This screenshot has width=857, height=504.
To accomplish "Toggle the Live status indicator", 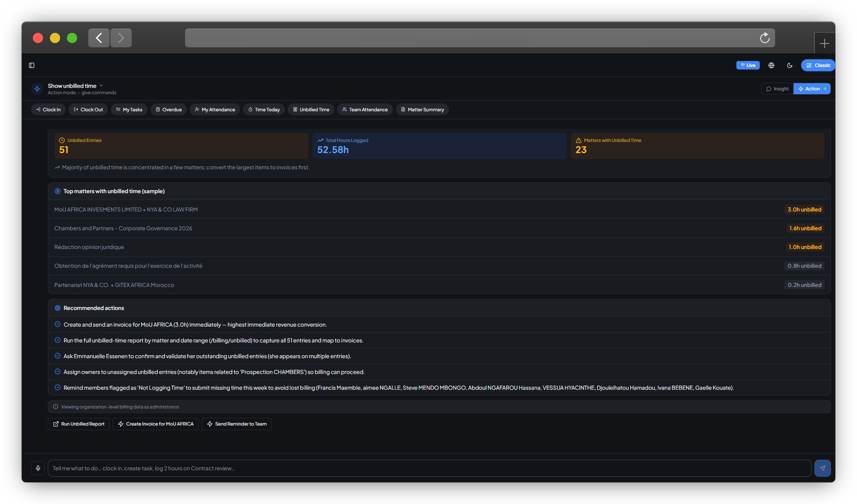I will [x=748, y=65].
